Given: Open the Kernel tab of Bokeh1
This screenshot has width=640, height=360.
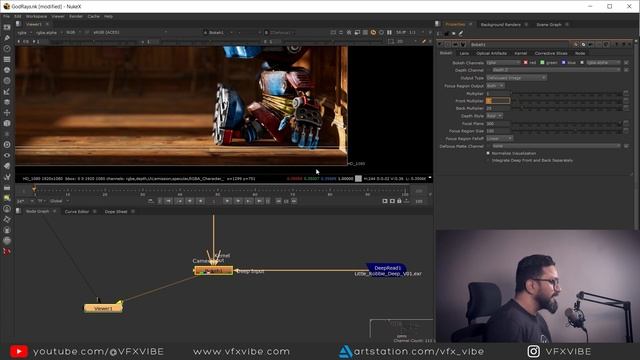Looking at the screenshot, I should [x=520, y=53].
